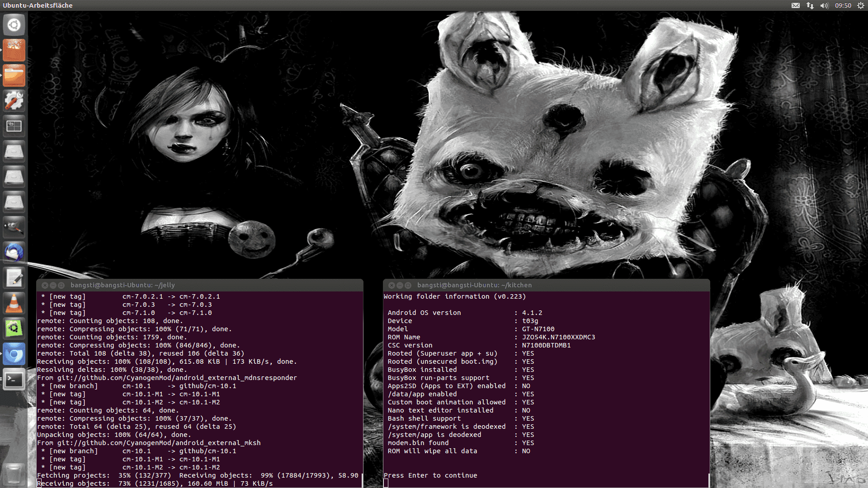Launch Chromium browser from launcher
The image size is (868, 488).
click(x=14, y=354)
